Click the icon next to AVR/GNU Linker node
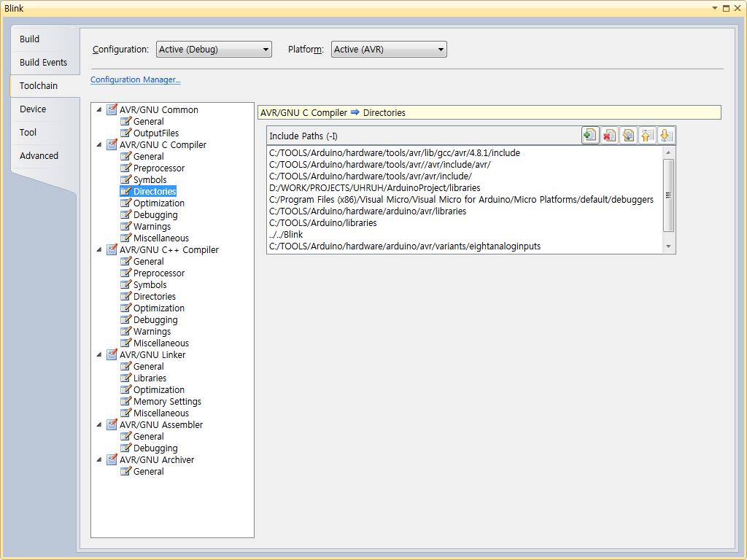747x560 pixels. [x=112, y=355]
